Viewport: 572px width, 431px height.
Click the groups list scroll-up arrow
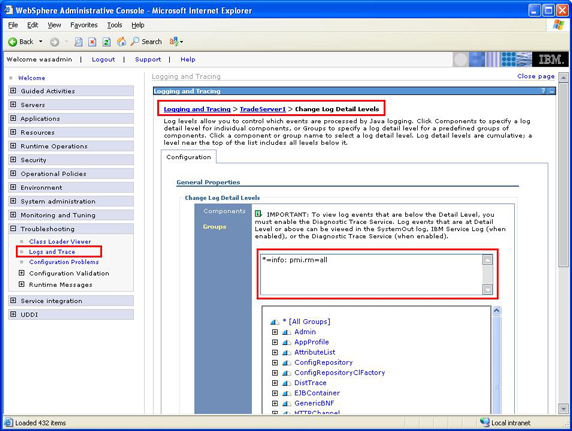(x=496, y=311)
